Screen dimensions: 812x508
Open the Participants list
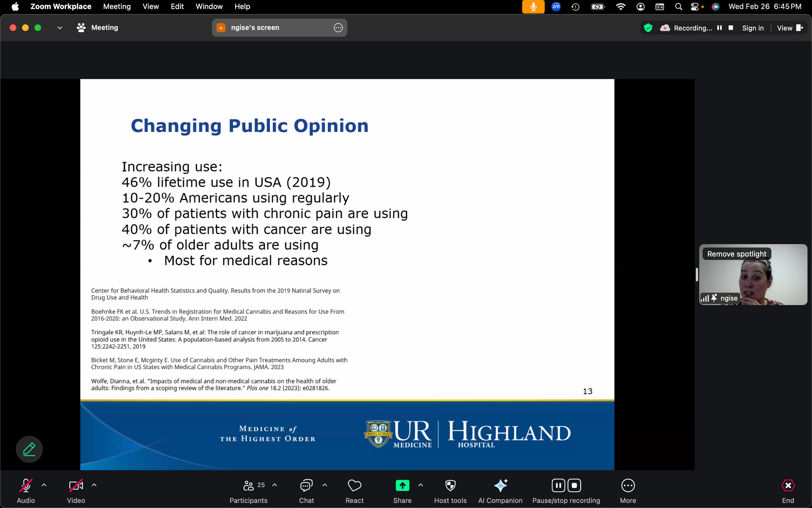coord(249,486)
